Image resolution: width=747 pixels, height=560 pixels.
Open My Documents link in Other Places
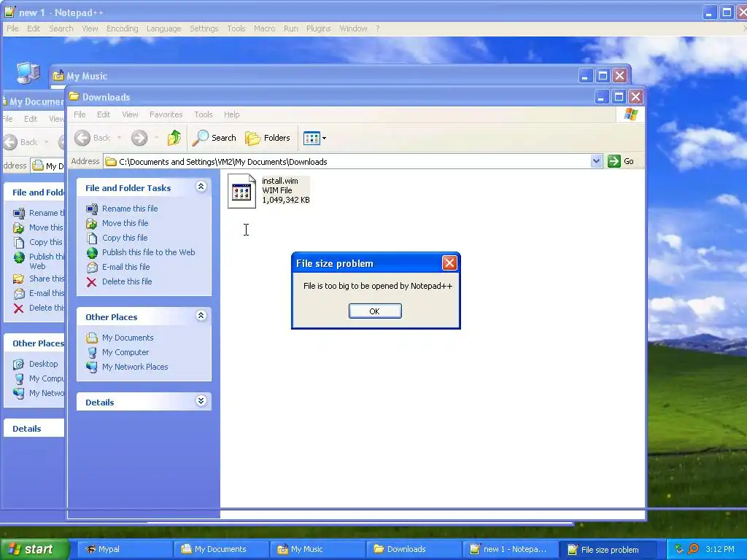128,338
